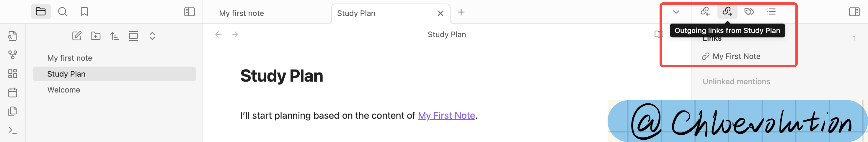The image size is (868, 142).
Task: Expand the Unlinked mentions section
Action: tap(736, 81)
